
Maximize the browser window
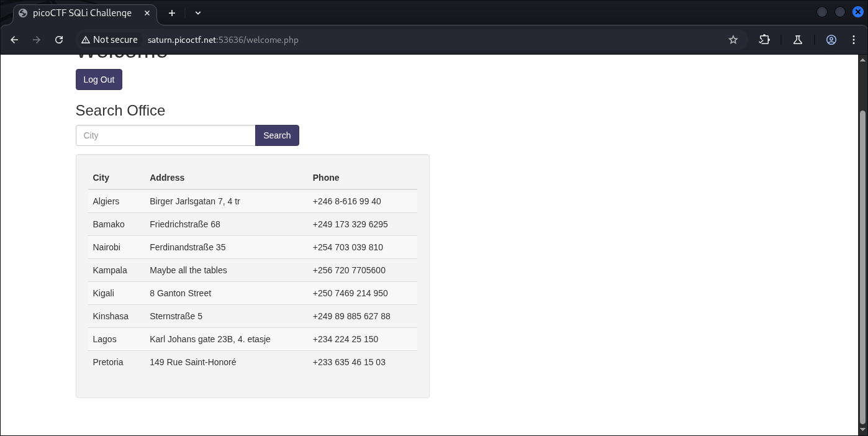point(840,12)
